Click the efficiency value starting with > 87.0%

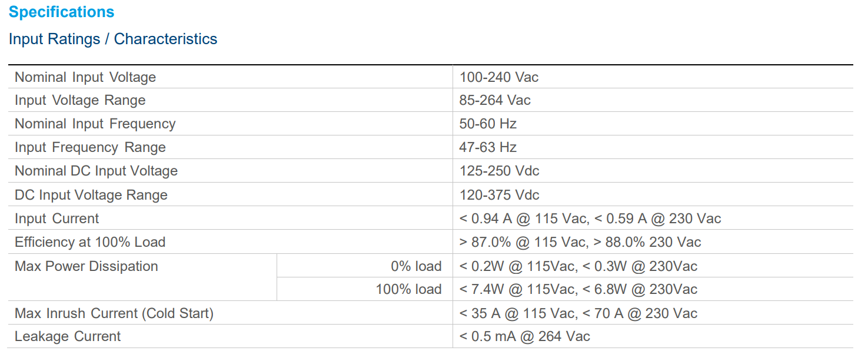[x=580, y=243]
